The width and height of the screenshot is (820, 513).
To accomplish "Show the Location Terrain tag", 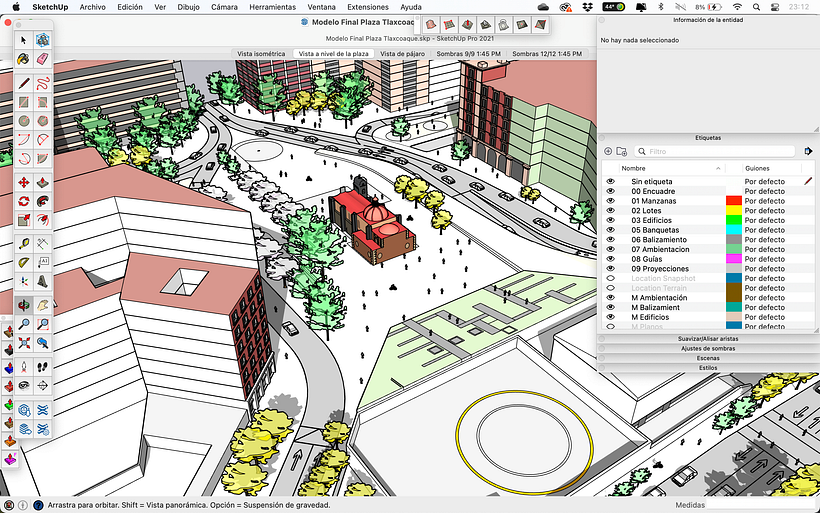I will click(x=610, y=288).
